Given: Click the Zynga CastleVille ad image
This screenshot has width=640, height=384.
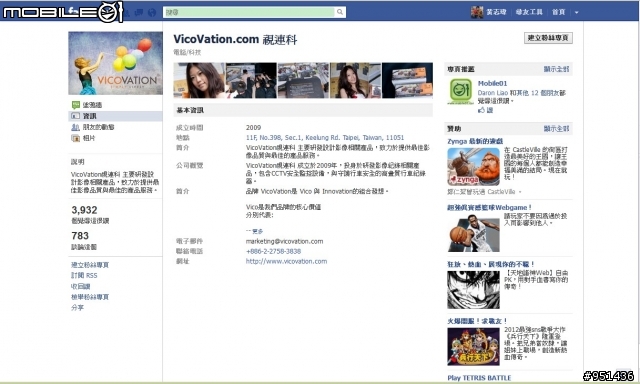Looking at the screenshot, I should [x=473, y=167].
